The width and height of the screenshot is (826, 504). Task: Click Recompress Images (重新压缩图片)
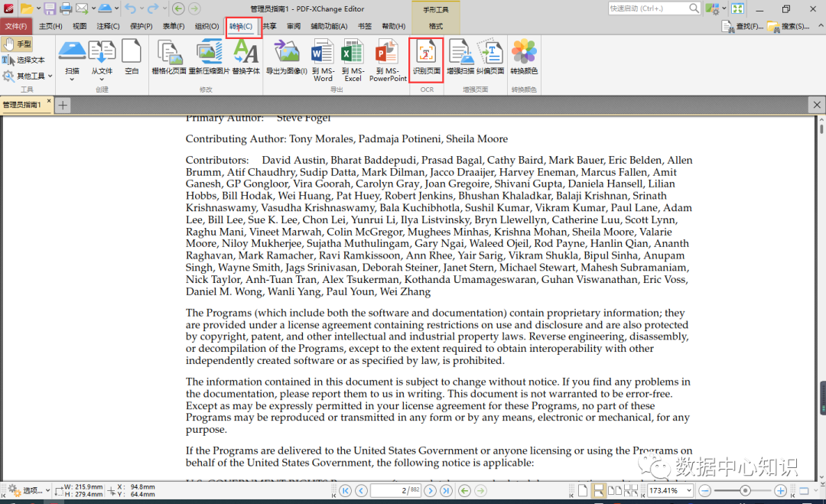click(209, 57)
